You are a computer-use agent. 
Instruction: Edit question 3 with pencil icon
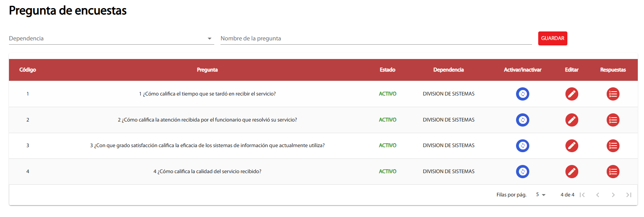(572, 146)
